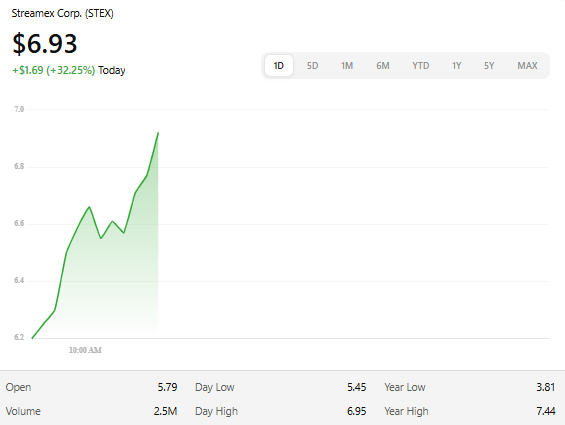Image resolution: width=565 pixels, height=425 pixels.
Task: Show the 1Y price chart
Action: click(x=457, y=66)
